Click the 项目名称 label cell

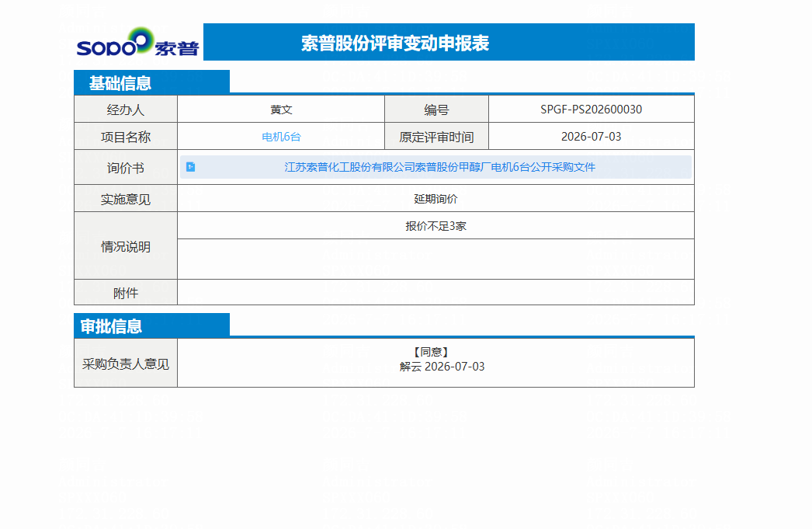[x=126, y=137]
